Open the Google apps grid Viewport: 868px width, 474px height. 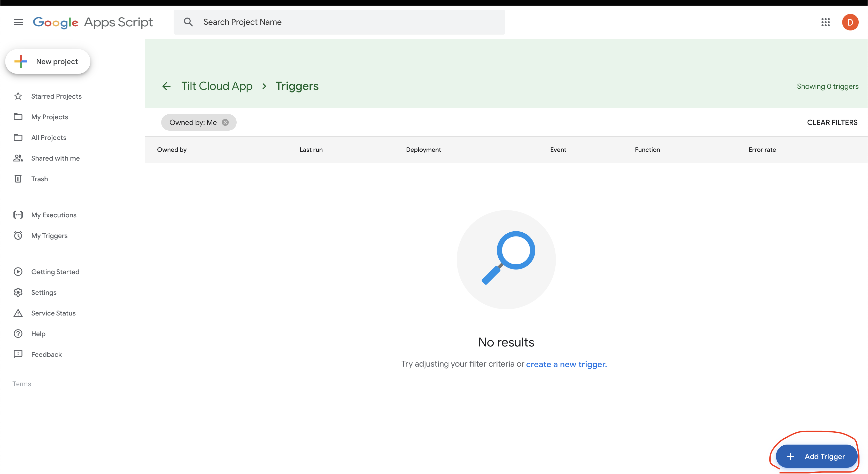pos(826,22)
